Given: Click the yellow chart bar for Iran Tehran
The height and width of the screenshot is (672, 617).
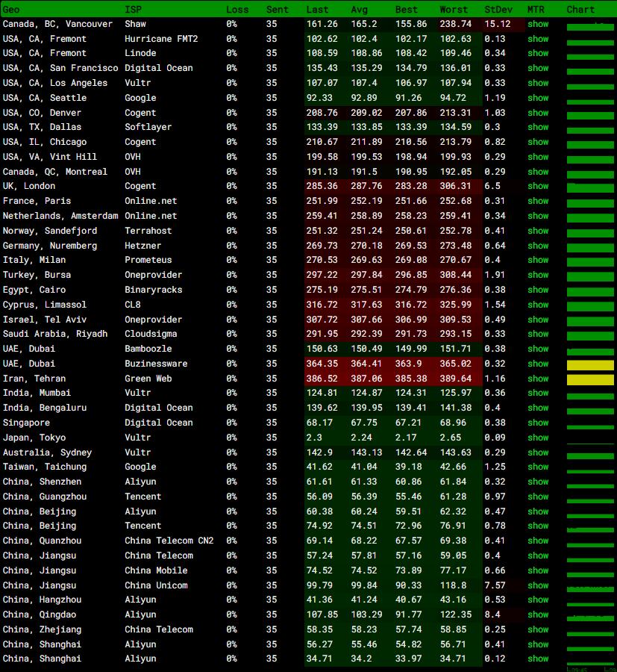Looking at the screenshot, I should click(590, 380).
